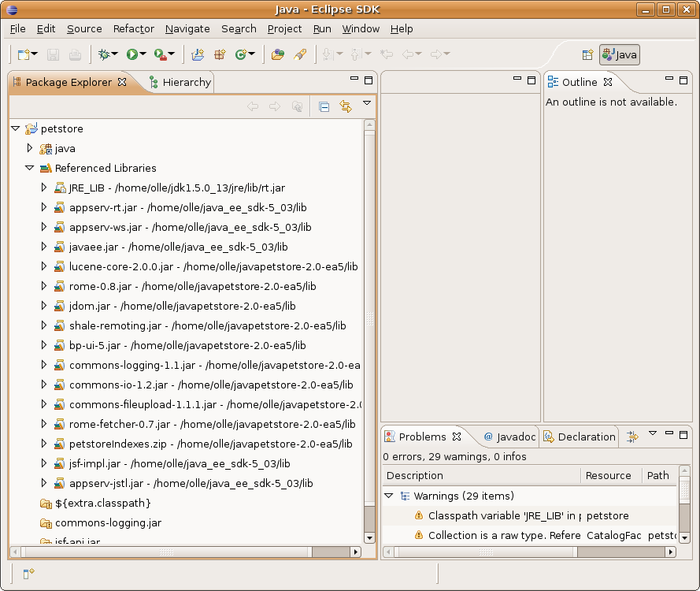Click the Debug bug icon
Screen dimensions: 700x591
[x=104, y=54]
